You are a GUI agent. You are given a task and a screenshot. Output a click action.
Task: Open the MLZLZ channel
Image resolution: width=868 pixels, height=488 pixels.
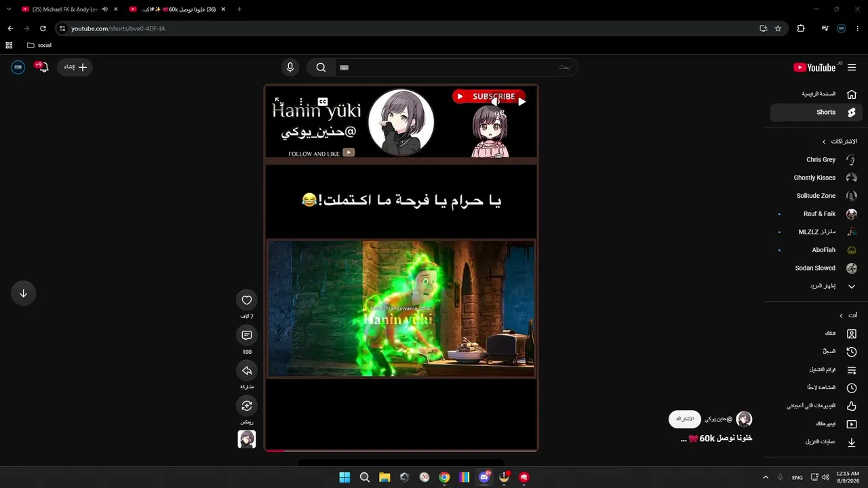click(816, 232)
